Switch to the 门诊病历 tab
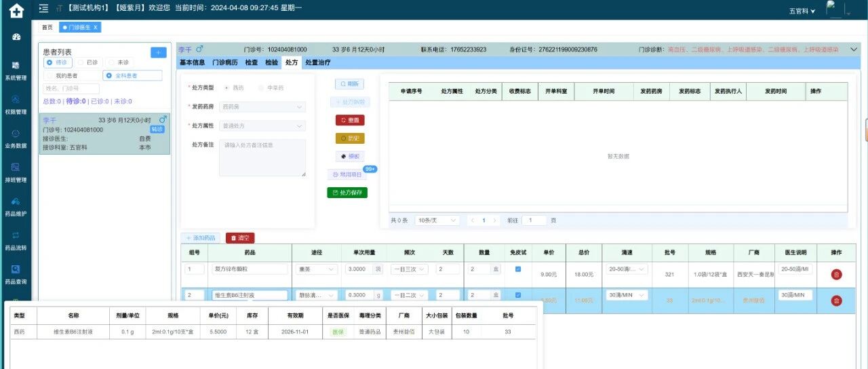This screenshot has width=868, height=369. pos(224,62)
